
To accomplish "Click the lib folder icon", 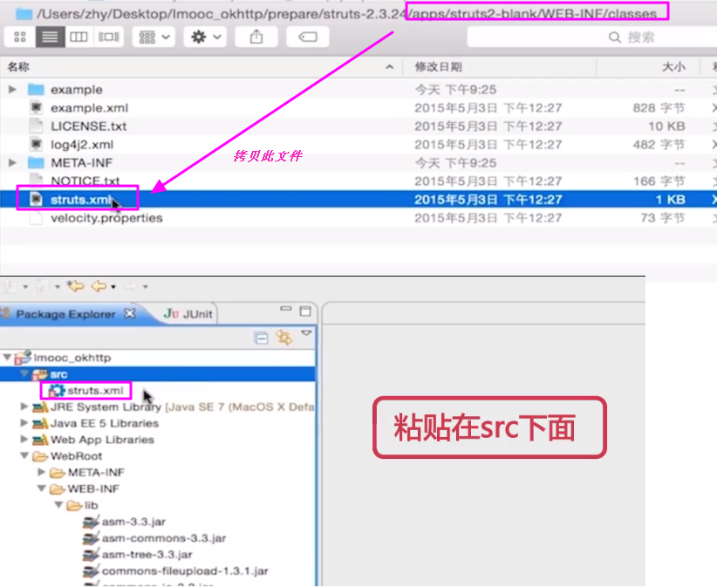I will coord(74,506).
